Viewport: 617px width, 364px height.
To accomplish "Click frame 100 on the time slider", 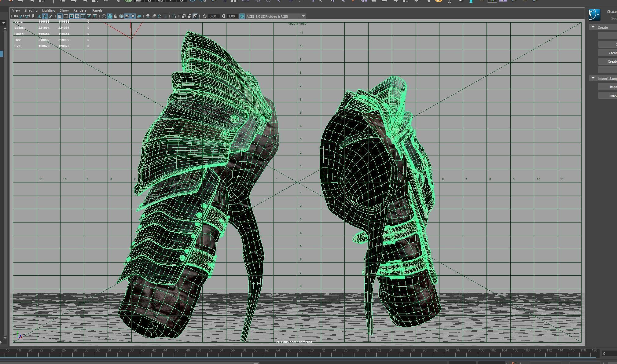I will [x=482, y=351].
